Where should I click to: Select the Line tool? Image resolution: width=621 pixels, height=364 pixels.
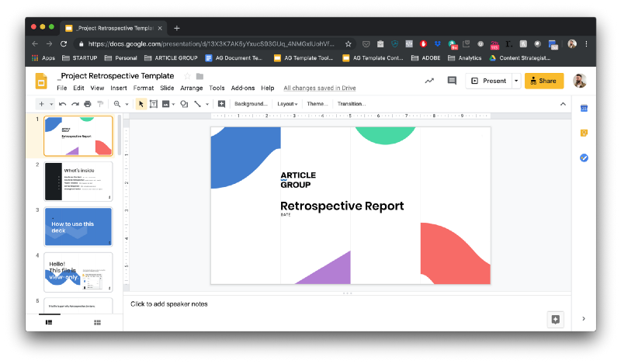coord(197,104)
